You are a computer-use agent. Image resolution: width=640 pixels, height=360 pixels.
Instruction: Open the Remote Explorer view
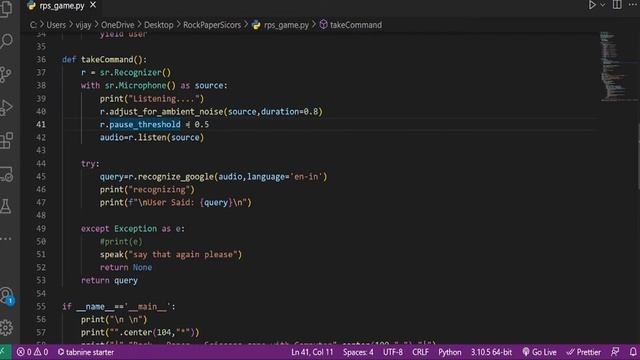(x=7, y=174)
